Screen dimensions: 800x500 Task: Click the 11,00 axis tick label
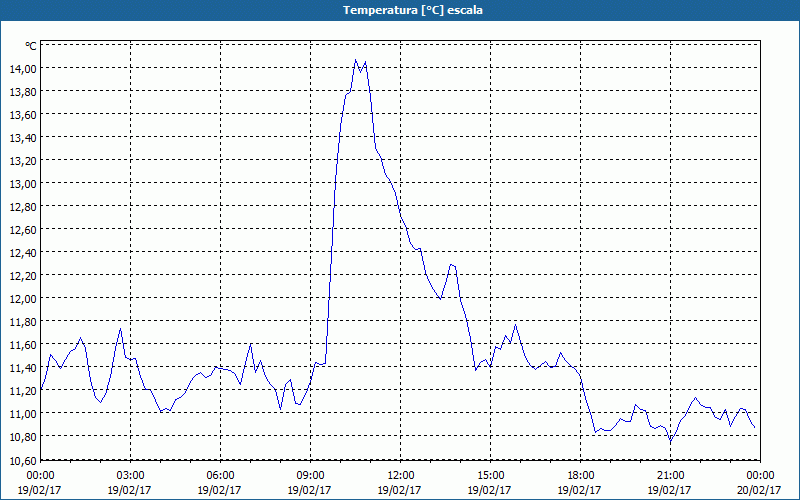22,414
